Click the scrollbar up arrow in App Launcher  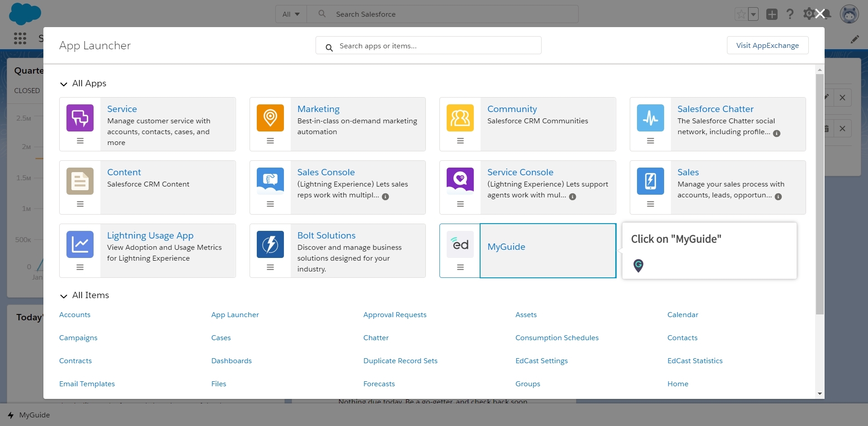click(820, 70)
